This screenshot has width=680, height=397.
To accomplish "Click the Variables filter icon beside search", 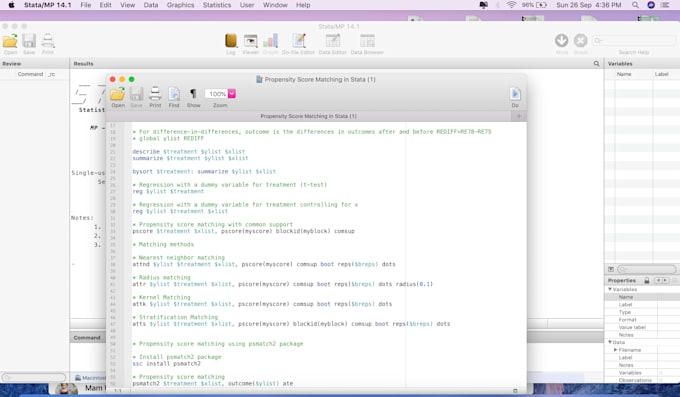I will tap(611, 269).
